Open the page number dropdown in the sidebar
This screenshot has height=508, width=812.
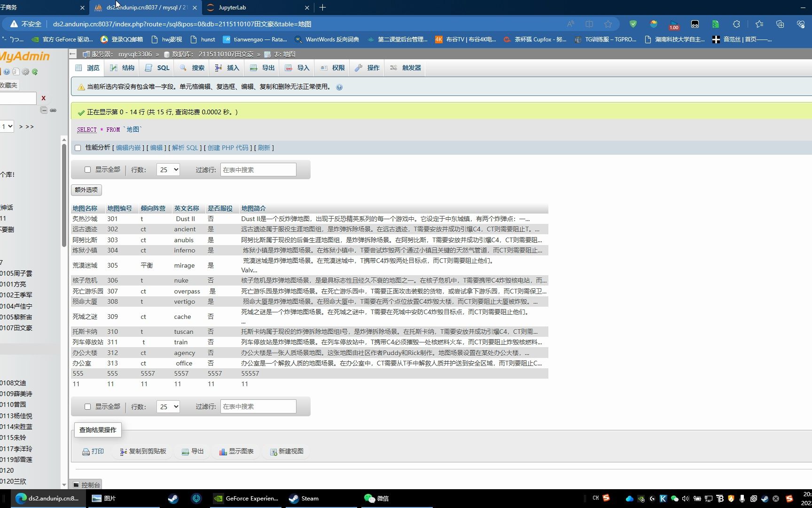tap(6, 126)
